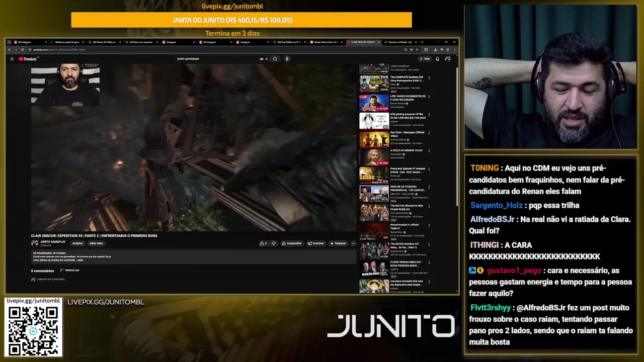644x362 pixels.
Task: Open YouTube notifications bell
Action: coord(437,59)
